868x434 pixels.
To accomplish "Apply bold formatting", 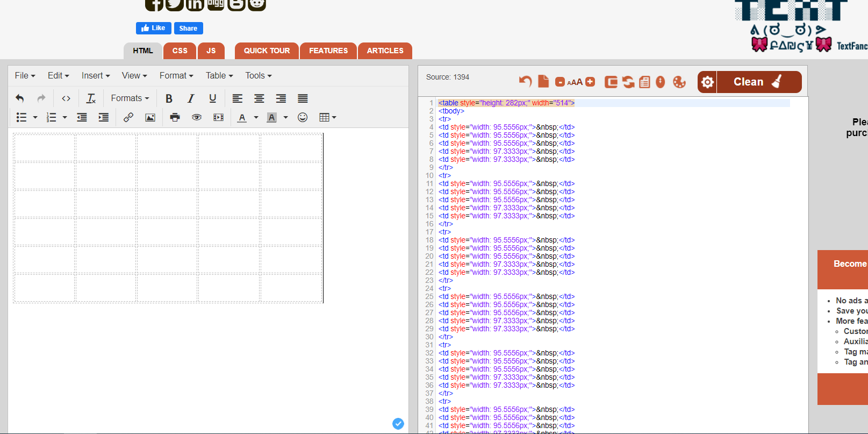I will [169, 98].
